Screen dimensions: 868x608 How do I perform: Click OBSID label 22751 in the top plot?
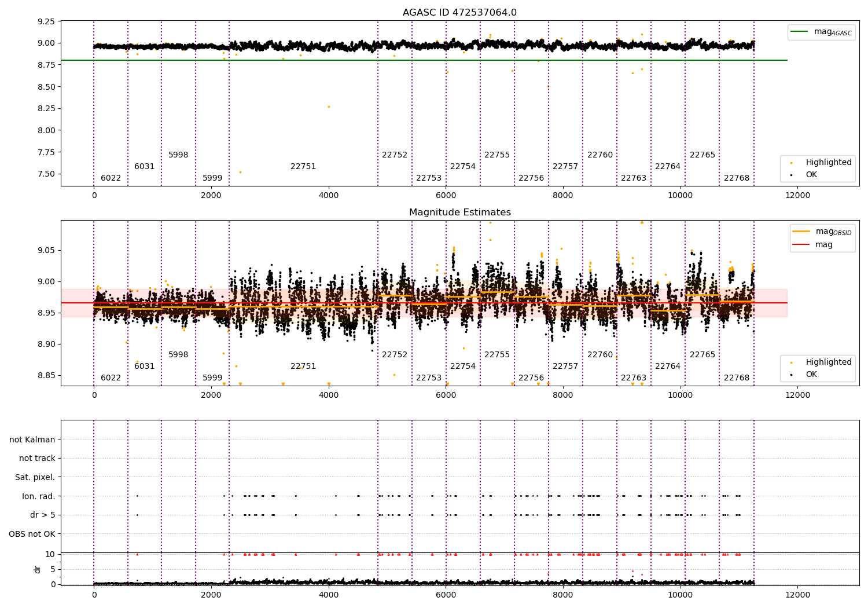point(303,167)
